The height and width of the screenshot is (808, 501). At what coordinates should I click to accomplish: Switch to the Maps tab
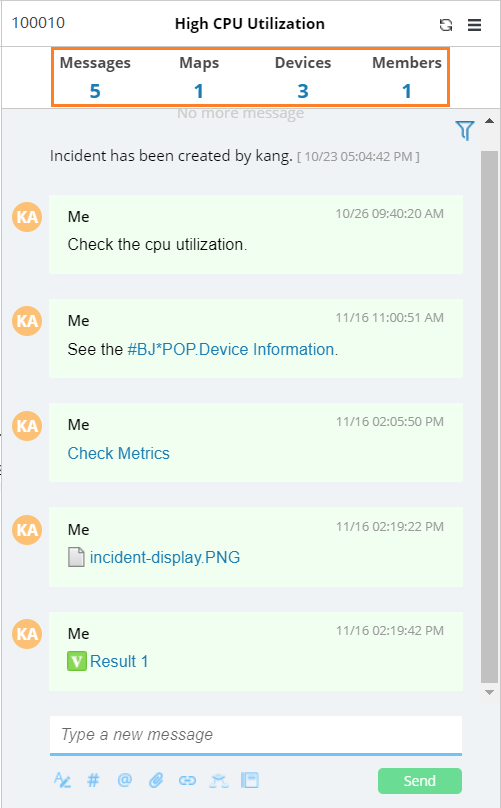199,77
